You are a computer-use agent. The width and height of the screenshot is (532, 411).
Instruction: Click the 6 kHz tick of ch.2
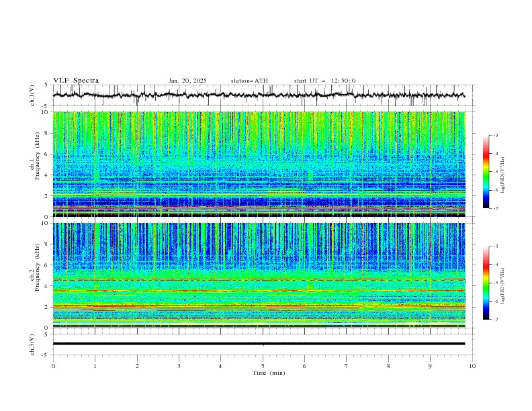47,265
